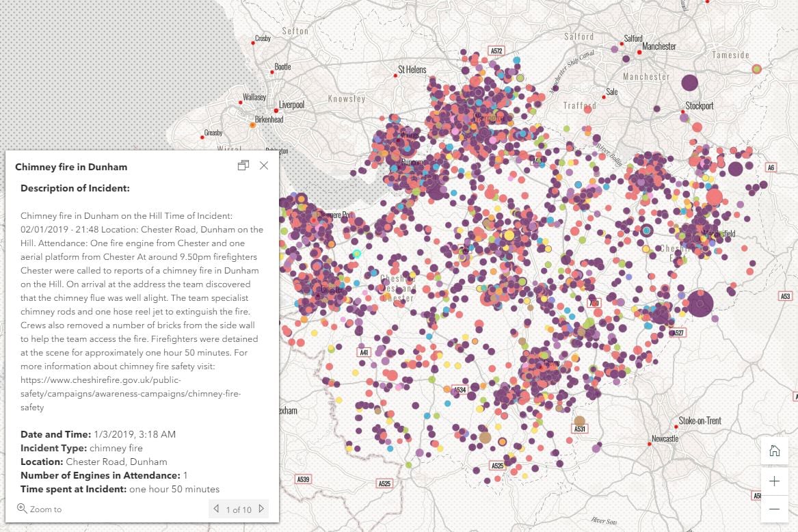Go to the previous feature arrow
Viewport: 798px width, 532px height.
tap(216, 509)
